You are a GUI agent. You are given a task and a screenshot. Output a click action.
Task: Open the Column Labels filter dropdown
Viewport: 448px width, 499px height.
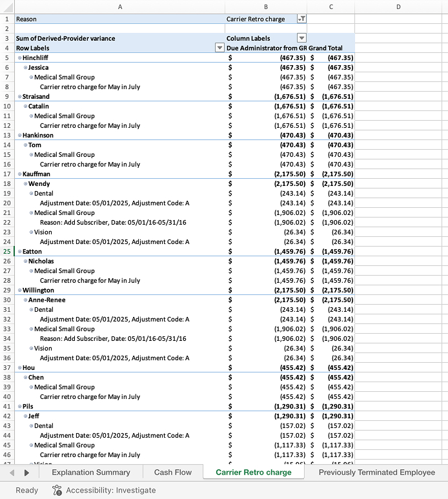[301, 38]
